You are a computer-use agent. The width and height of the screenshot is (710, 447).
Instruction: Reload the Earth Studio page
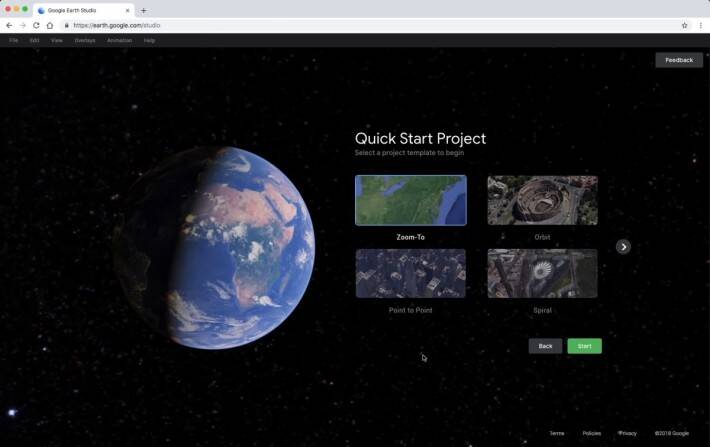click(x=36, y=25)
